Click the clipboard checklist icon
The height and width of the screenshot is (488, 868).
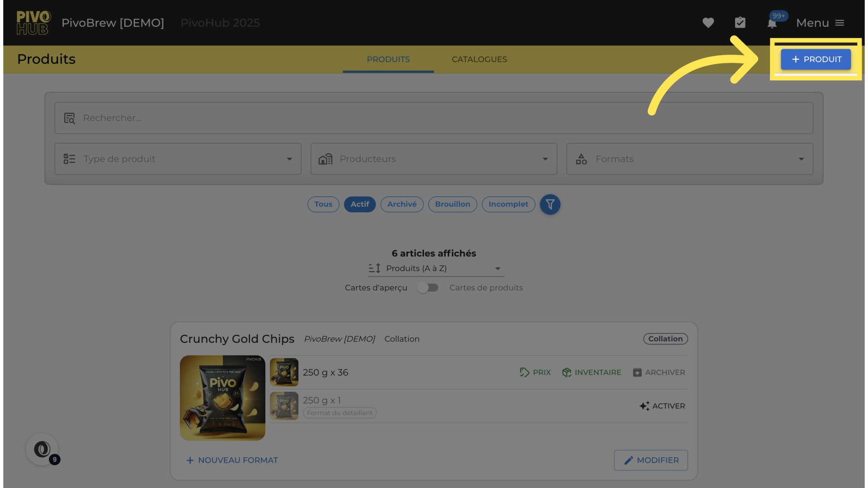740,23
